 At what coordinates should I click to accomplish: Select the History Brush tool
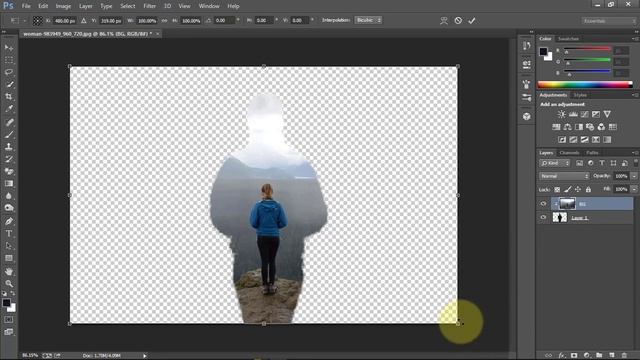click(x=9, y=159)
